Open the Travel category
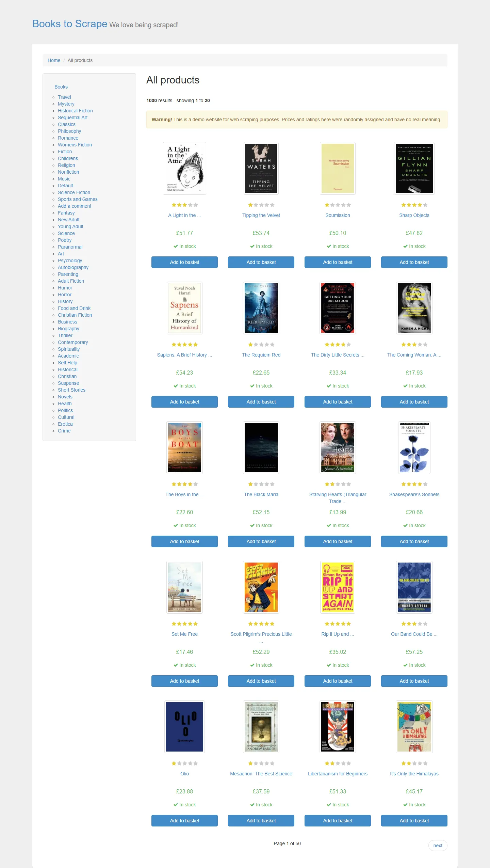Viewport: 490px width, 868px height. coord(64,97)
